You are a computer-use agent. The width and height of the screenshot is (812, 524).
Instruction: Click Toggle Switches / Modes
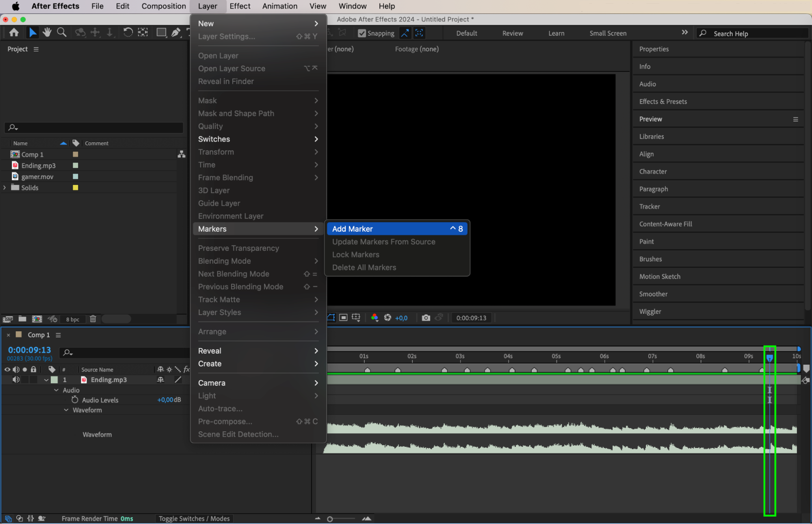(x=194, y=519)
